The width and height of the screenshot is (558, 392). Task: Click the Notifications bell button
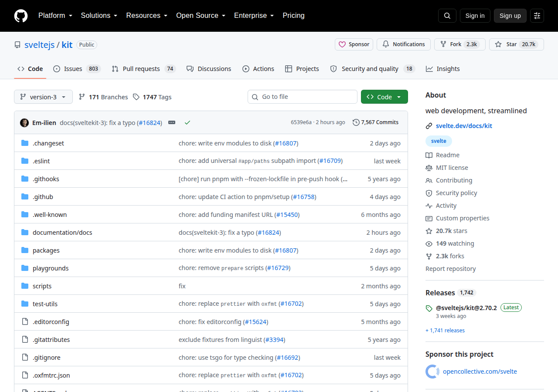pos(404,44)
